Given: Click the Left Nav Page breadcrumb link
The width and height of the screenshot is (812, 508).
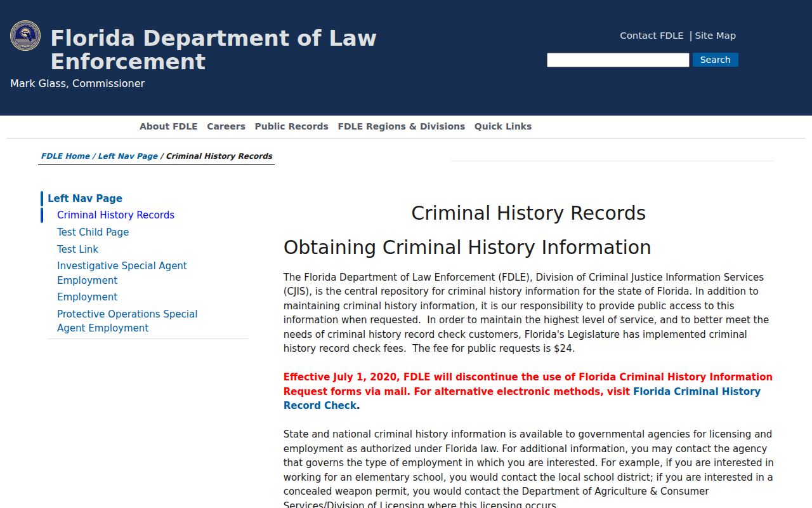Looking at the screenshot, I should [x=128, y=156].
